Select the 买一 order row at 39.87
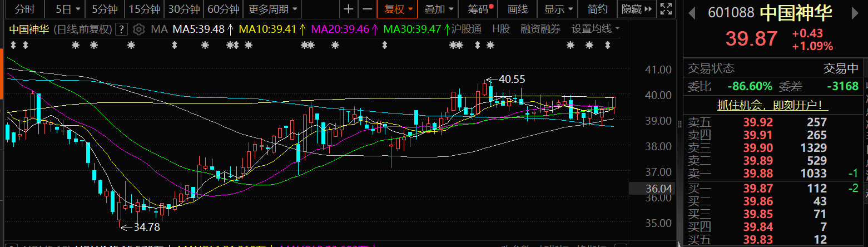The height and width of the screenshot is (247, 868). tap(773, 189)
